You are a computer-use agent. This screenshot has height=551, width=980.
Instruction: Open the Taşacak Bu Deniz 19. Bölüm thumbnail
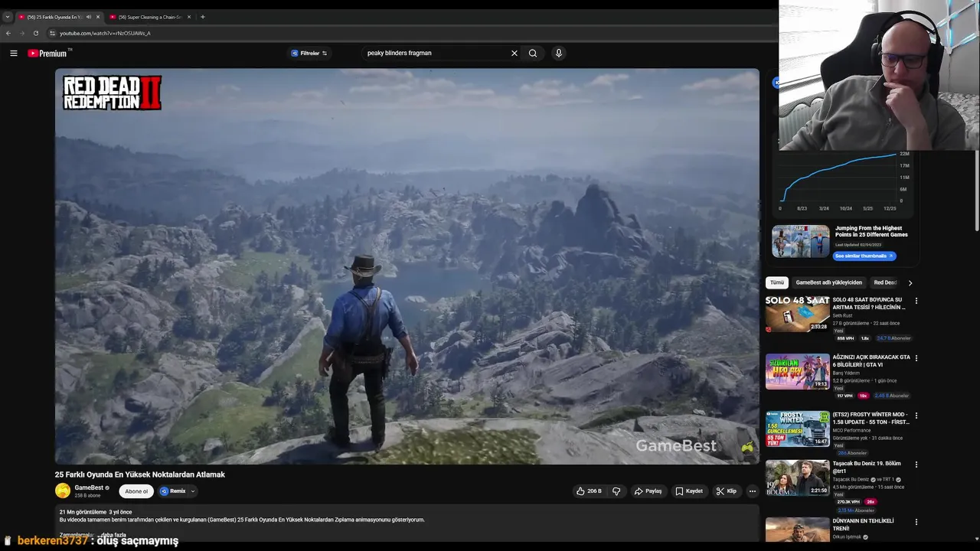click(x=797, y=478)
